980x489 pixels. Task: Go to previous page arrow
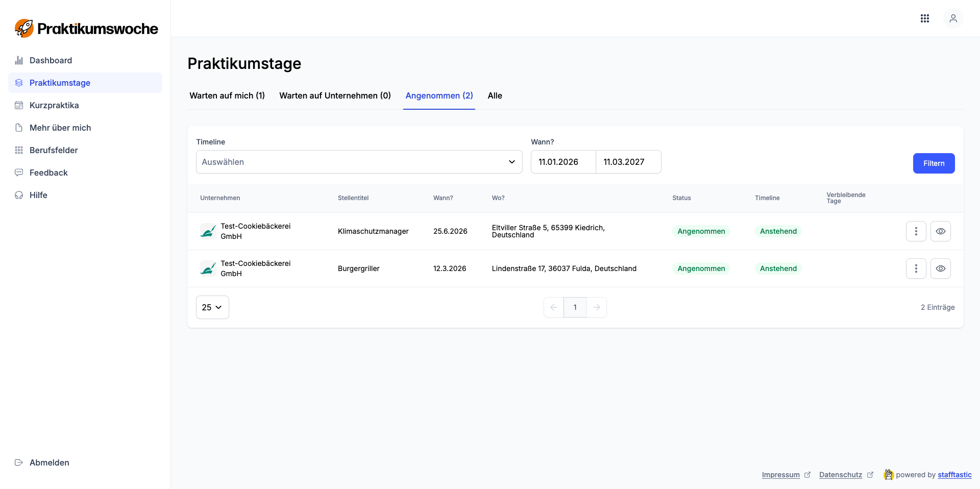(x=554, y=307)
